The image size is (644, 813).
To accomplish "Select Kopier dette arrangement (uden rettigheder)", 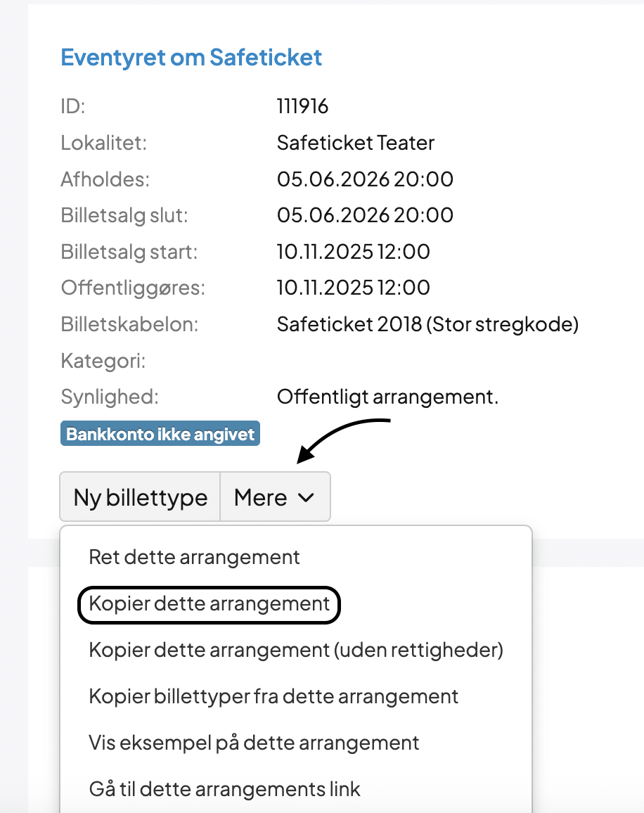I will pos(296,650).
